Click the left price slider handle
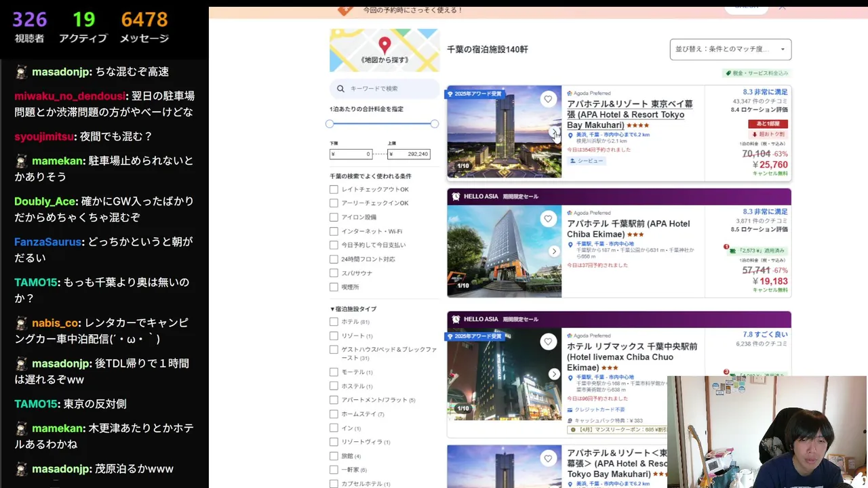 (x=330, y=124)
